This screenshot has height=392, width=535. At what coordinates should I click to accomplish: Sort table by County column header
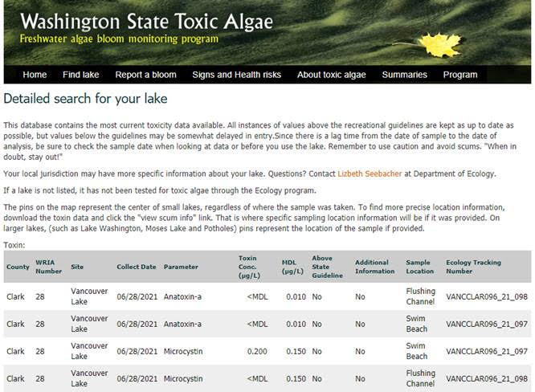18,267
